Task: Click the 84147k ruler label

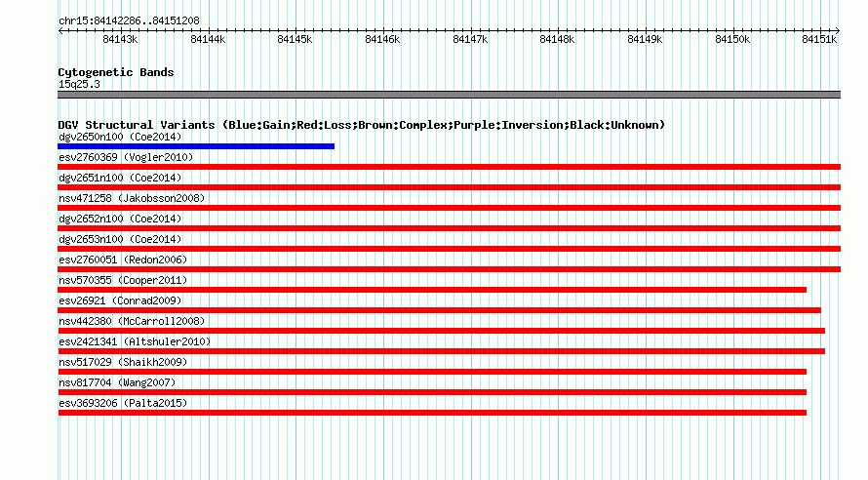Action: [470, 39]
